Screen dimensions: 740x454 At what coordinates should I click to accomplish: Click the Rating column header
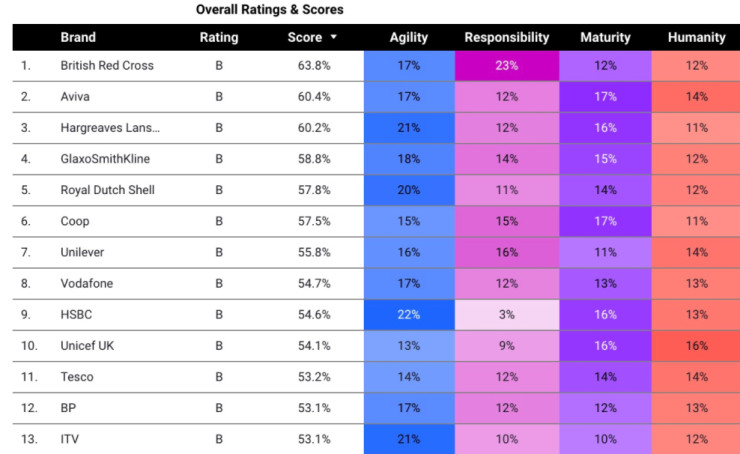coord(219,38)
